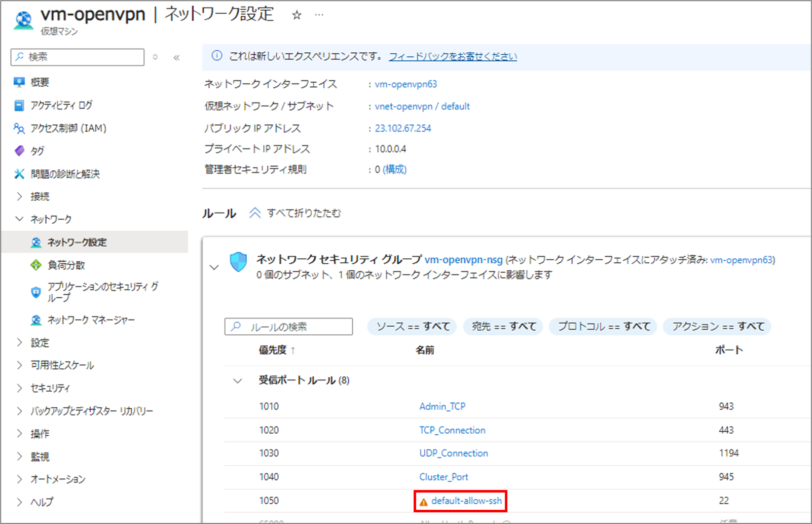Favorite this page with the star icon
Image resolution: width=812 pixels, height=524 pixels.
tap(297, 15)
